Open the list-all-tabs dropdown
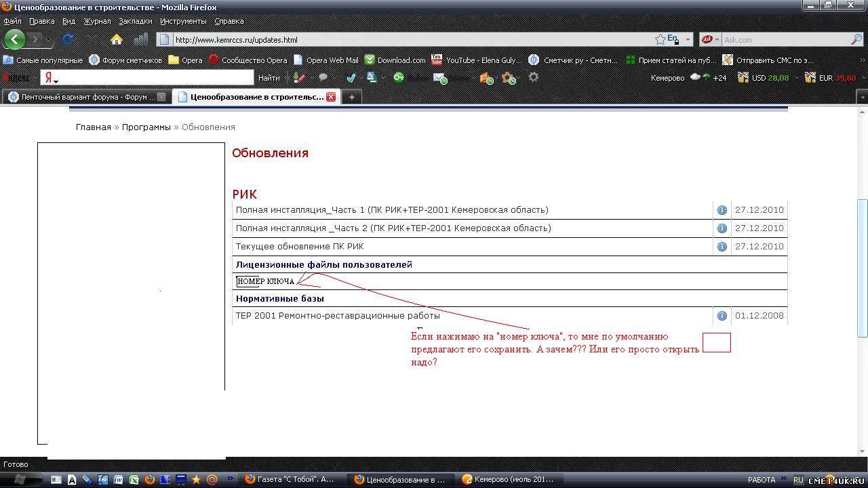The height and width of the screenshot is (488, 868). click(863, 97)
